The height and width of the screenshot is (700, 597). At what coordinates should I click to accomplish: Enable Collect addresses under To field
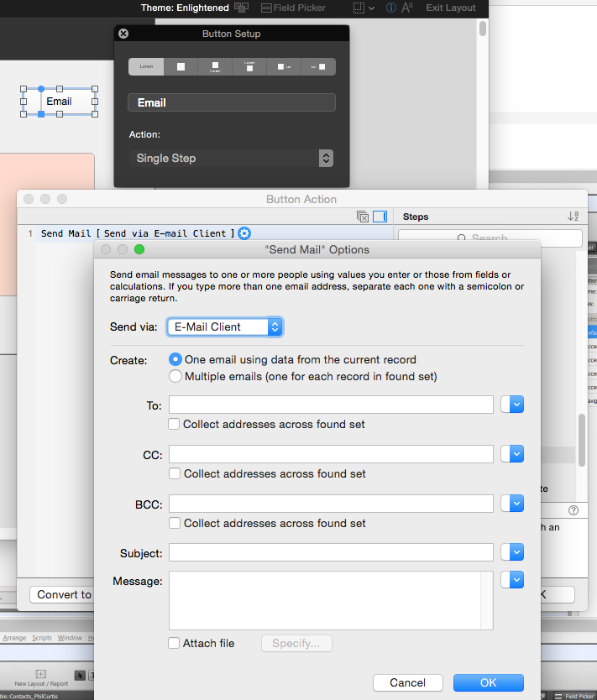coord(174,424)
